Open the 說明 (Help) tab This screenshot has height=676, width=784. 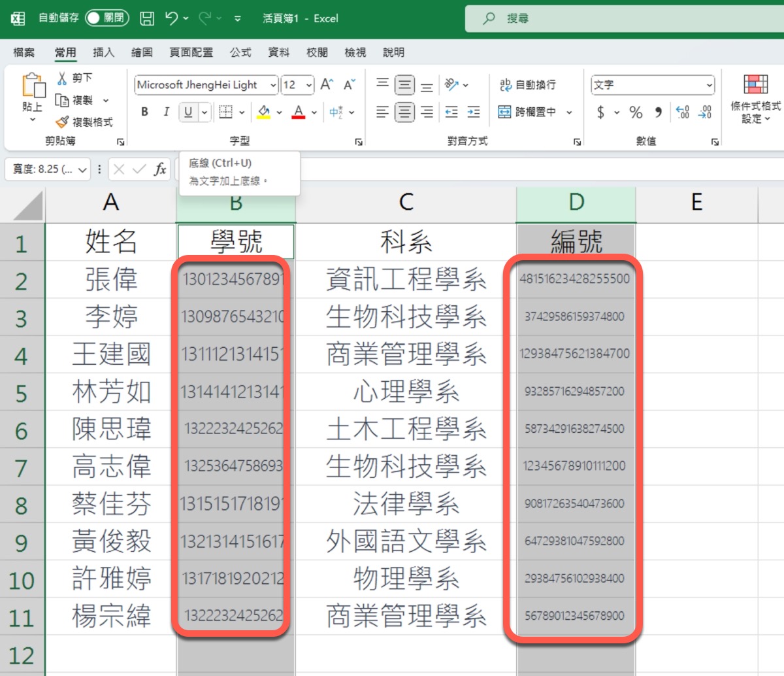click(393, 52)
